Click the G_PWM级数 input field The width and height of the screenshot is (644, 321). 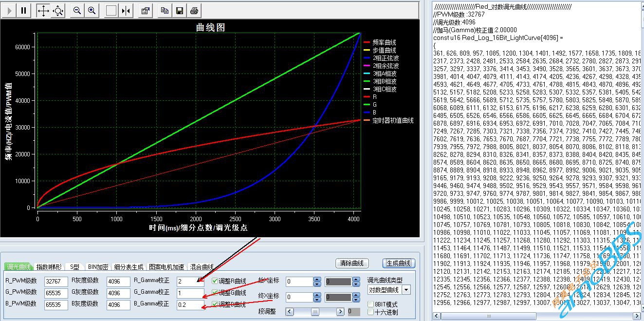(56, 293)
